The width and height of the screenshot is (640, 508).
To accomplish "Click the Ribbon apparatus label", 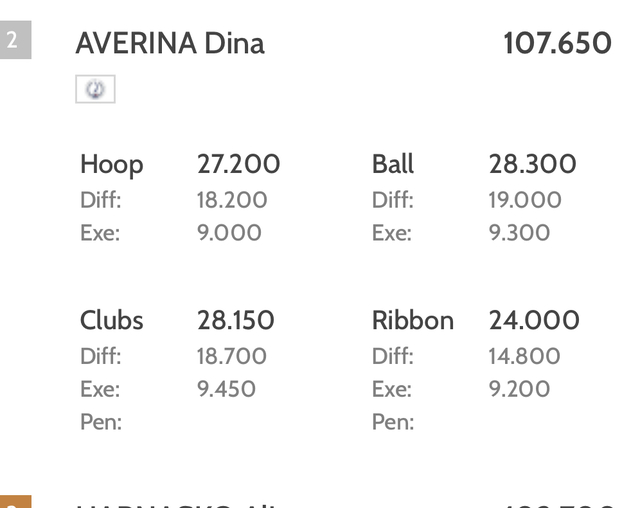I will pos(413,320).
